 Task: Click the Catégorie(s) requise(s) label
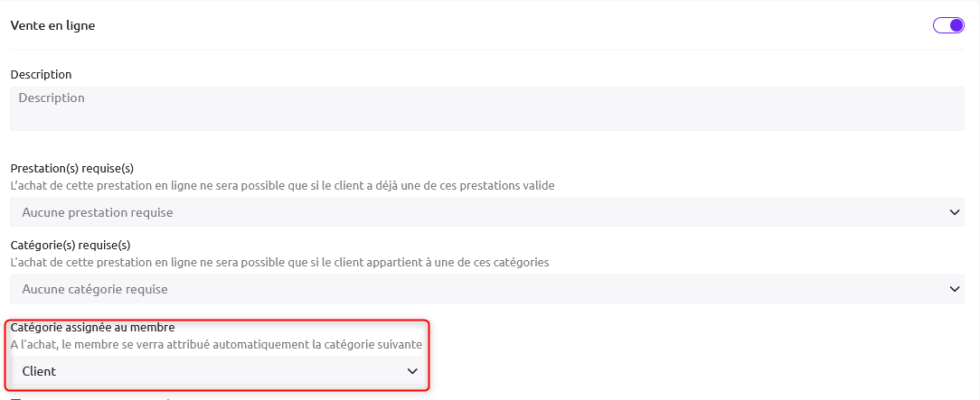click(71, 245)
